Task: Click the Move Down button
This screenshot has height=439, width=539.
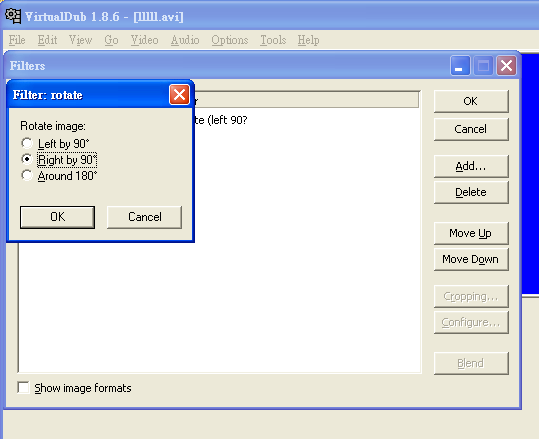Action: pyautogui.click(x=471, y=259)
